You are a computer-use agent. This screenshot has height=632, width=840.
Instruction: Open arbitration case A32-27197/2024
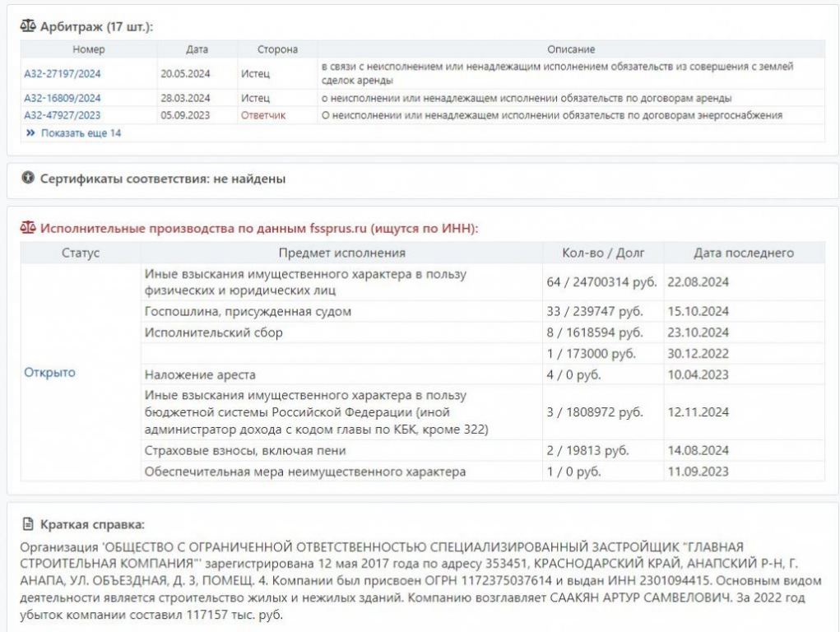pos(63,73)
